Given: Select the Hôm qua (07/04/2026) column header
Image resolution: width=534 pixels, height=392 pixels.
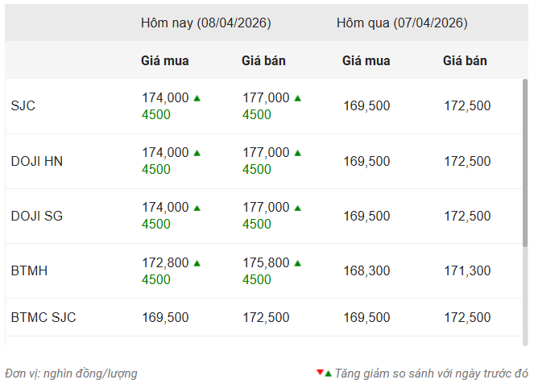Looking at the screenshot, I should click(402, 23).
